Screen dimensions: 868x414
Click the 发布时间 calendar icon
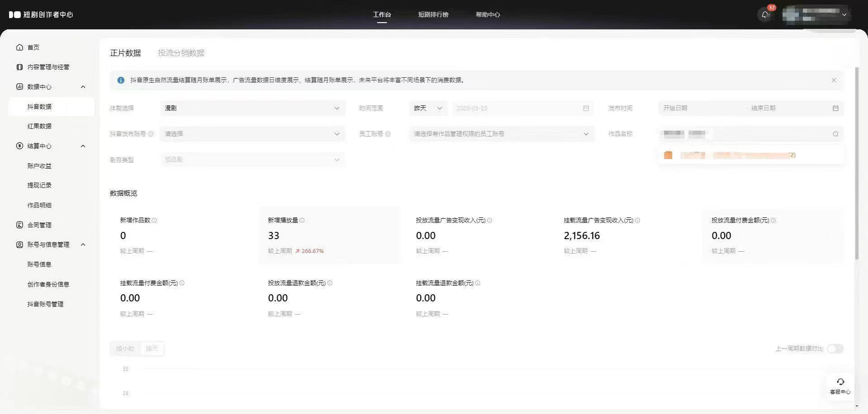[835, 108]
